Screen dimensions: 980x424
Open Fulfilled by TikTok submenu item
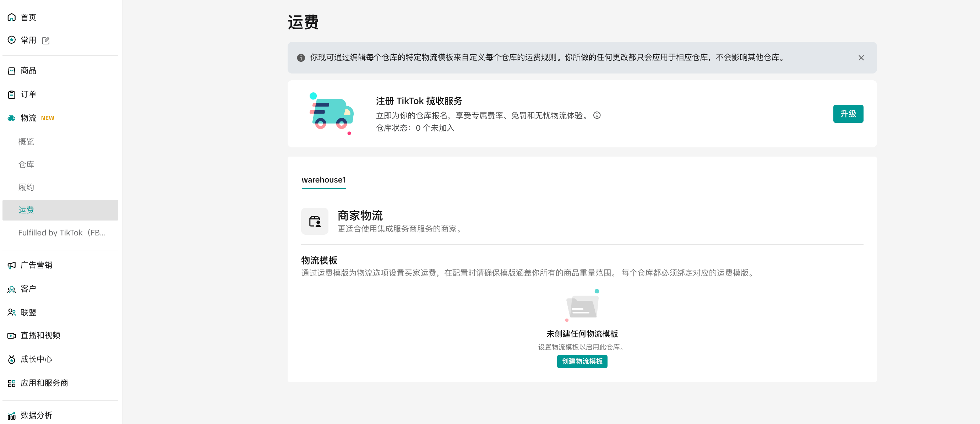[61, 233]
